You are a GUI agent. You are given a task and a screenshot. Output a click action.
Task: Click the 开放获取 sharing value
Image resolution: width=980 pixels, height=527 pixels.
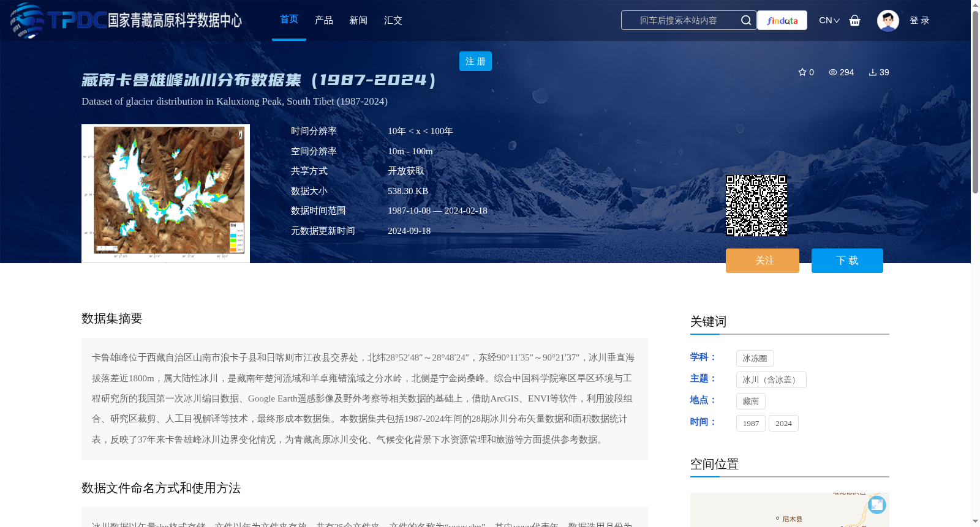click(x=406, y=171)
